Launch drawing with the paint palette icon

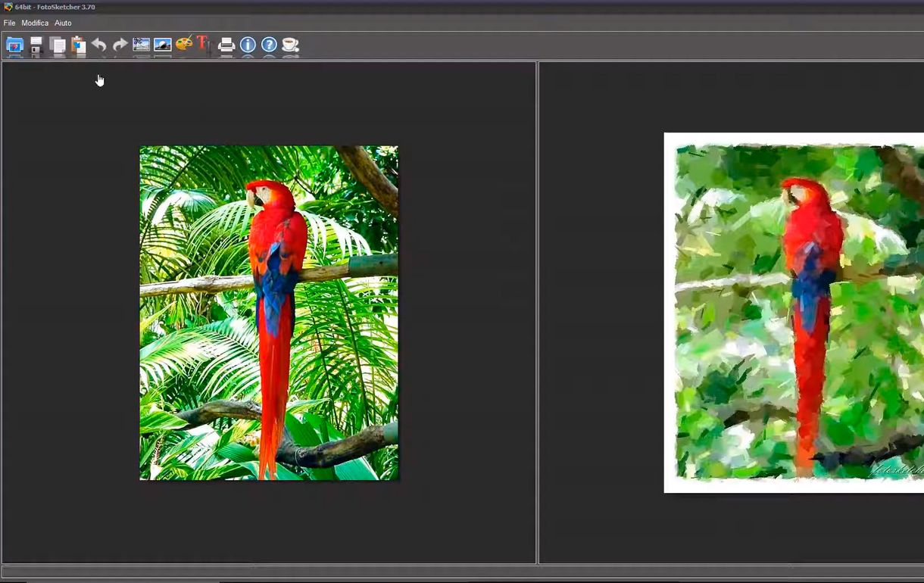coord(182,45)
